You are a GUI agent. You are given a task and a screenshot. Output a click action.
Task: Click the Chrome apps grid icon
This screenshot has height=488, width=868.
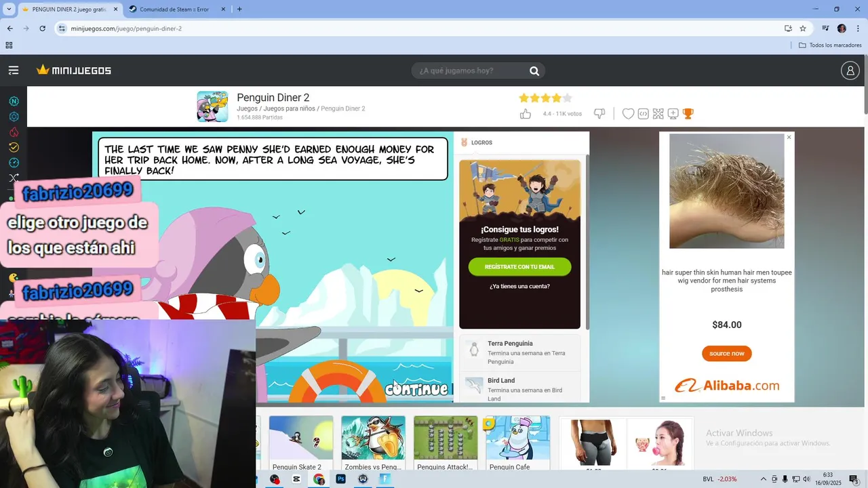tap(9, 45)
